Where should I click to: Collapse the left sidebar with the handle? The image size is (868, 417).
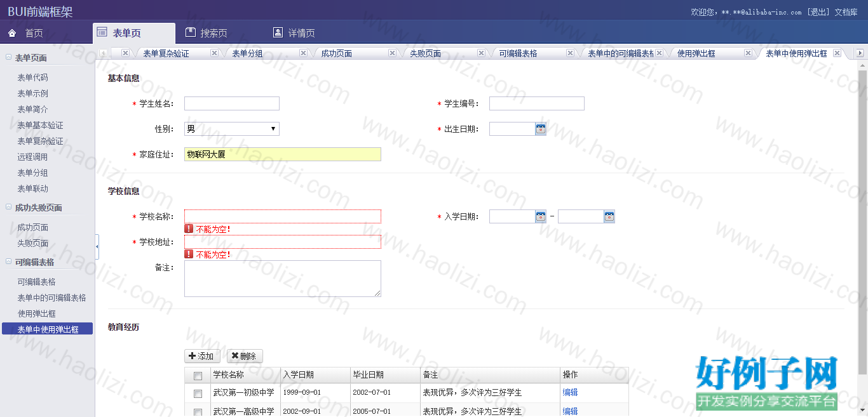coord(97,247)
